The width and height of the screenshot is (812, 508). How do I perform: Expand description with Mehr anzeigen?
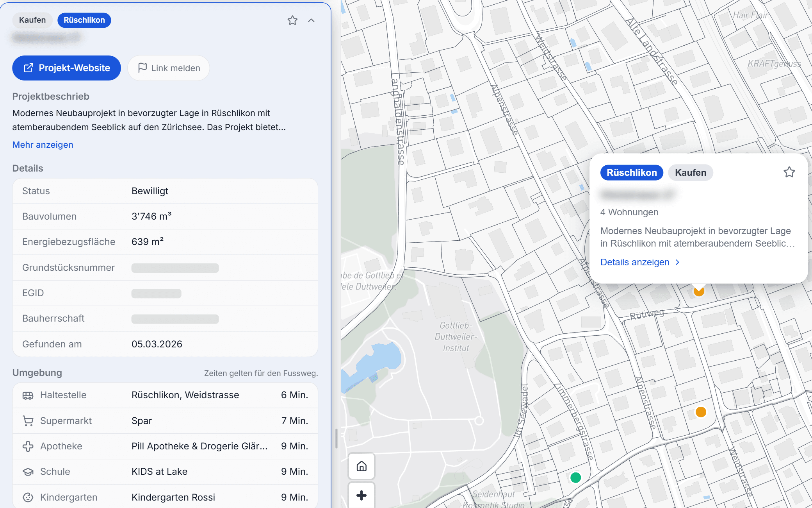pos(43,145)
